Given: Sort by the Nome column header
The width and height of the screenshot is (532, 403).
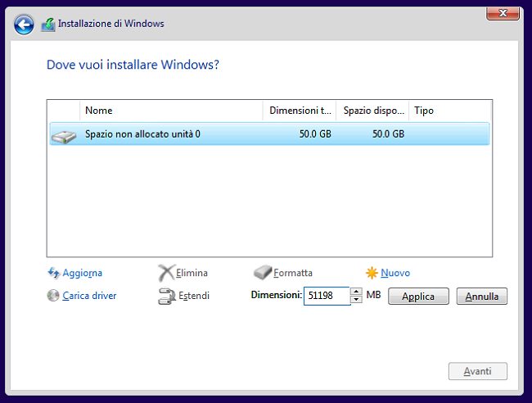Looking at the screenshot, I should (x=171, y=111).
